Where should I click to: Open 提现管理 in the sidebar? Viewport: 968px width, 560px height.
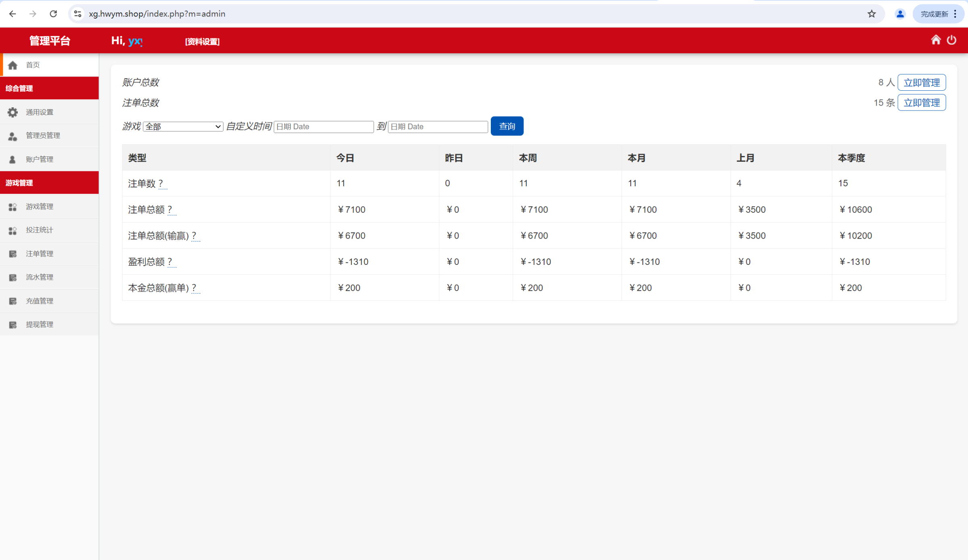40,325
